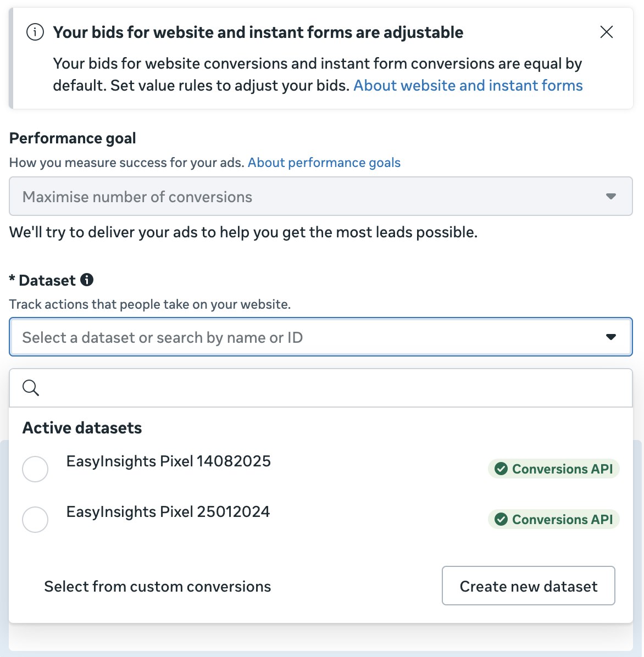Click the Dataset info tooltip icon
644x657 pixels.
pos(87,280)
